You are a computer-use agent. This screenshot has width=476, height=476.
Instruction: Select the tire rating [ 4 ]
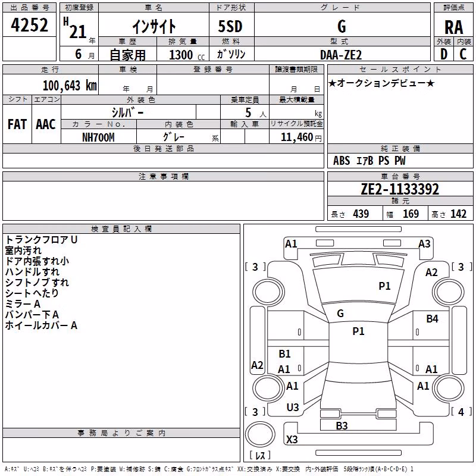point(462,412)
